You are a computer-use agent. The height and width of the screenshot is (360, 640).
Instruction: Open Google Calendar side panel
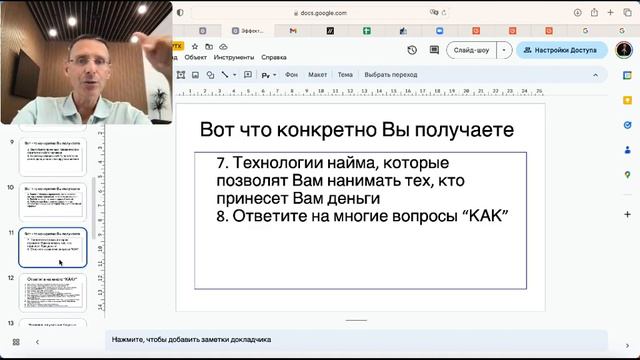[x=627, y=76]
